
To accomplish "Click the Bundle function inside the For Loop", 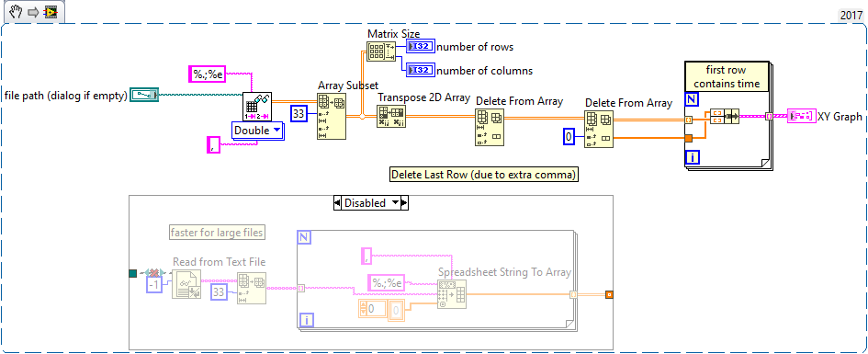I will coord(724,117).
